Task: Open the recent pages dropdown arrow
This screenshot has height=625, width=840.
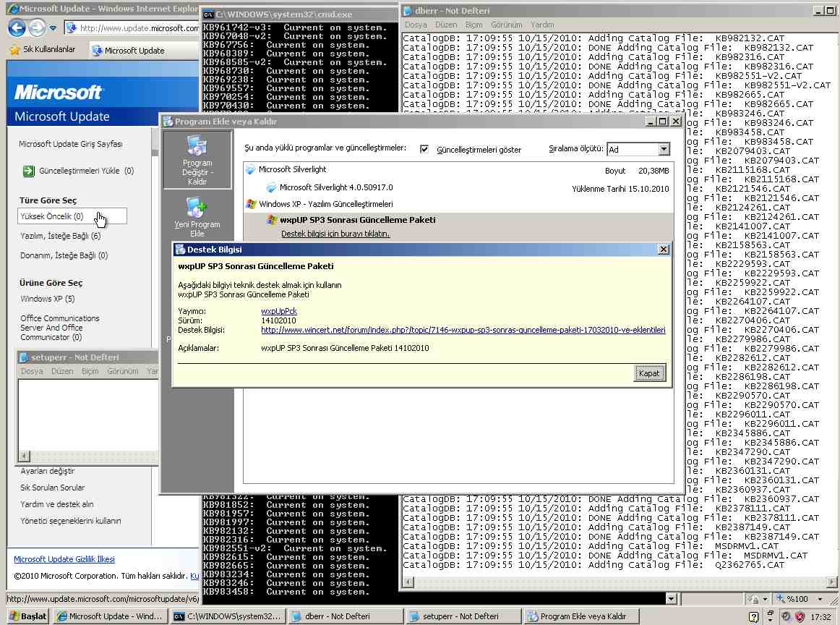Action: (53, 28)
